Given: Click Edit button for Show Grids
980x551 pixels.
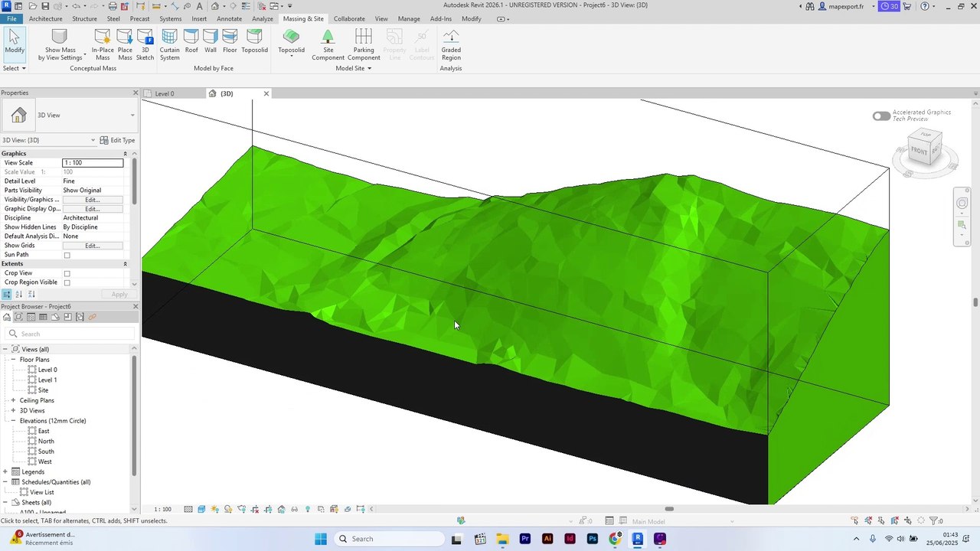Looking at the screenshot, I should pyautogui.click(x=93, y=246).
